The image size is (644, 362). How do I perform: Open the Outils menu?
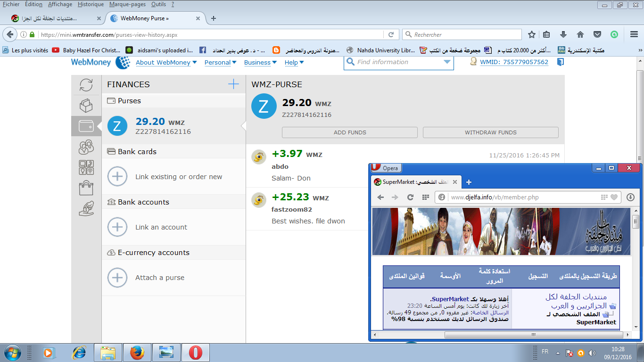tap(158, 4)
